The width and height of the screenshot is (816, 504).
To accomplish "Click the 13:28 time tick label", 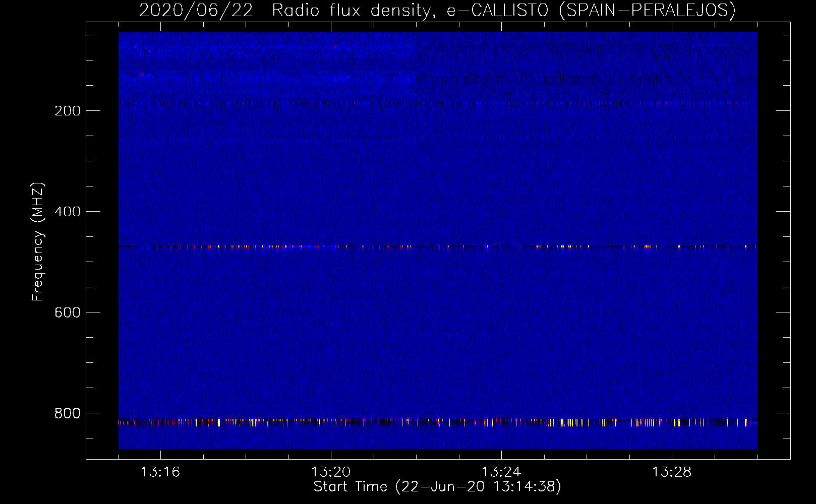I will coord(672,472).
